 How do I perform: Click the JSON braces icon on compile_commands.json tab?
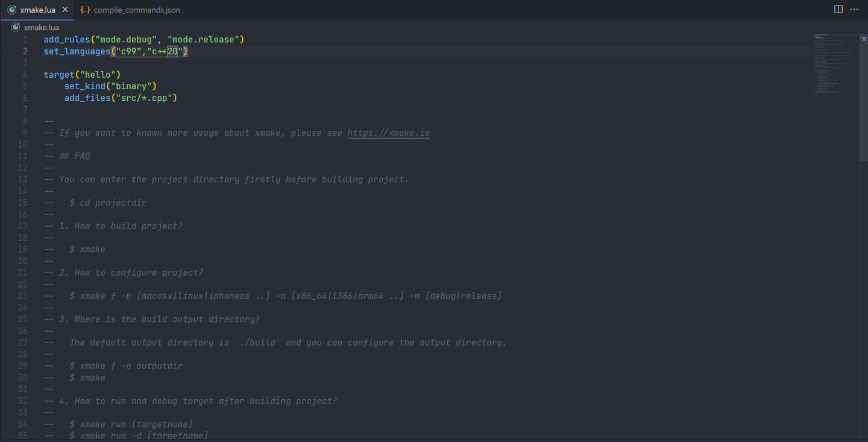pyautogui.click(x=85, y=10)
